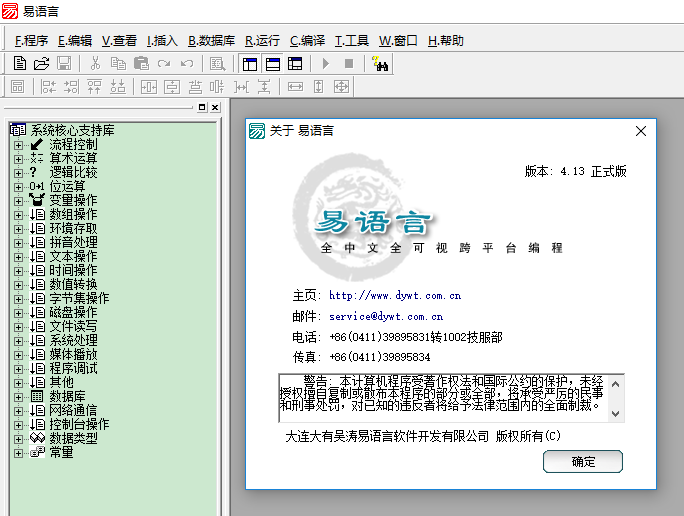Click the Run play triangle icon

[x=325, y=64]
